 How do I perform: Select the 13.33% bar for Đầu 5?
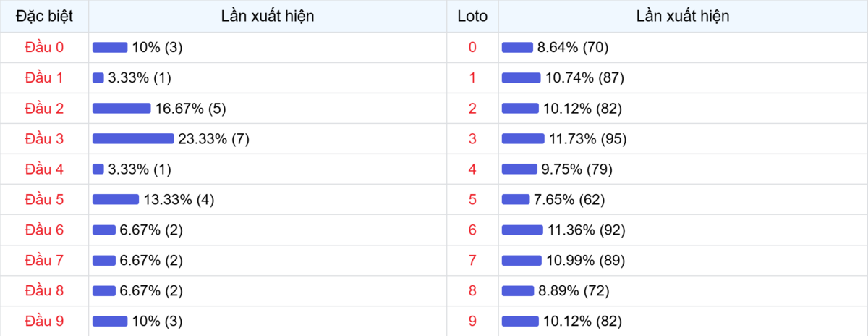[x=116, y=199]
